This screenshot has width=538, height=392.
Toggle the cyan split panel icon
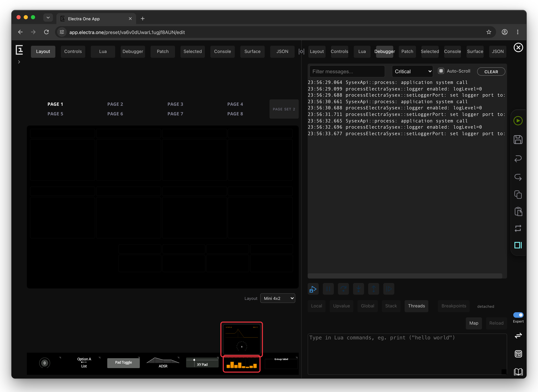[x=518, y=245]
